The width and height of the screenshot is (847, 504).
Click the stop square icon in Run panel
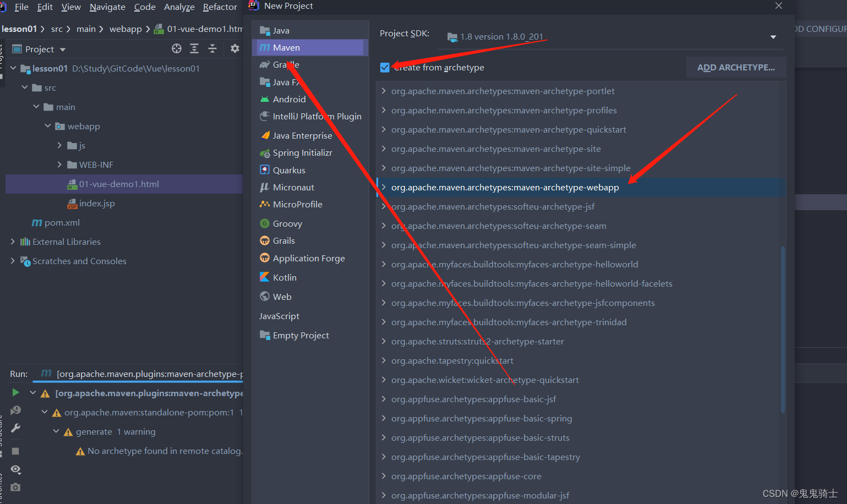[15, 451]
